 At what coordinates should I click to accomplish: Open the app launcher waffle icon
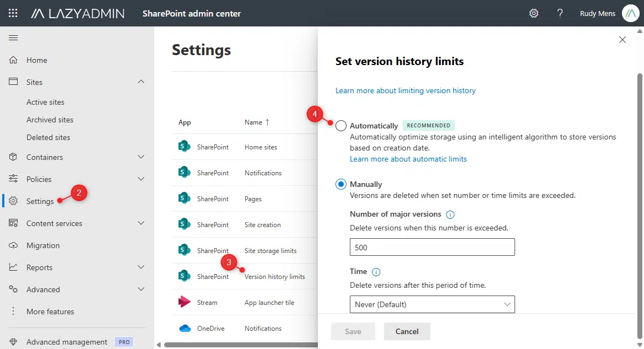pyautogui.click(x=13, y=13)
